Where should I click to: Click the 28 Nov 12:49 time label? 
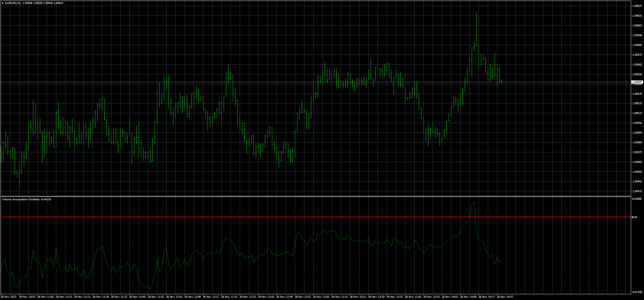pyautogui.click(x=284, y=297)
